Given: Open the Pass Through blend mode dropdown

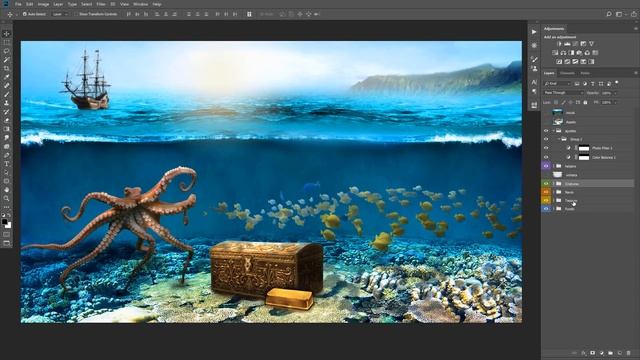Looking at the screenshot, I should [x=563, y=93].
